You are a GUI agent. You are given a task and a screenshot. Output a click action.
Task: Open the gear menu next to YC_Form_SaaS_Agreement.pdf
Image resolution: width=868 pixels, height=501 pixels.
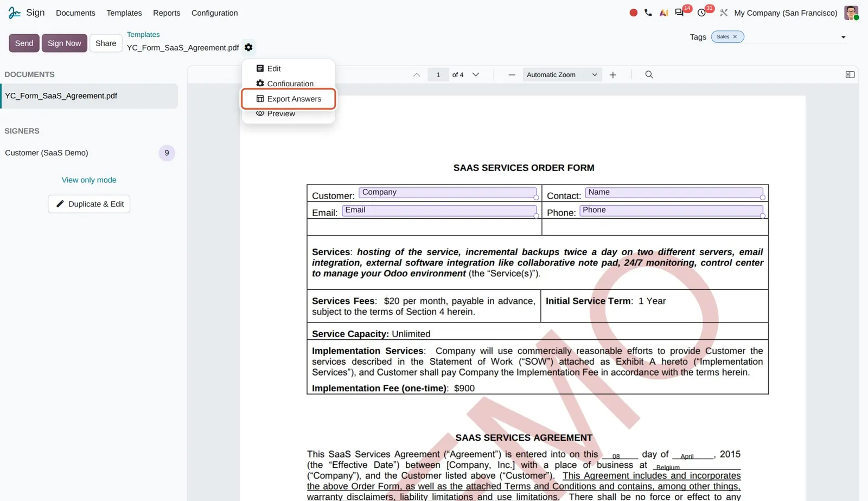pos(248,47)
